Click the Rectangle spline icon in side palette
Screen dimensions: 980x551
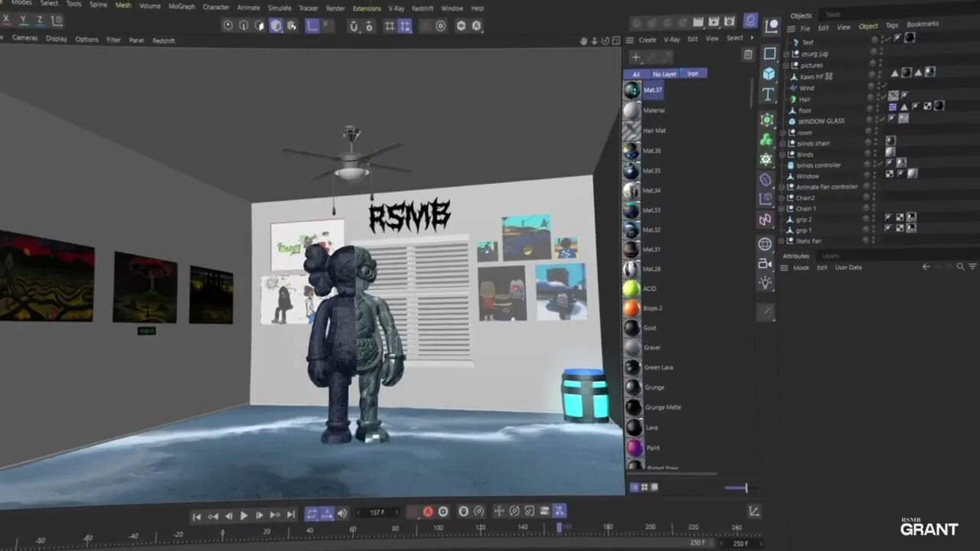point(769,53)
